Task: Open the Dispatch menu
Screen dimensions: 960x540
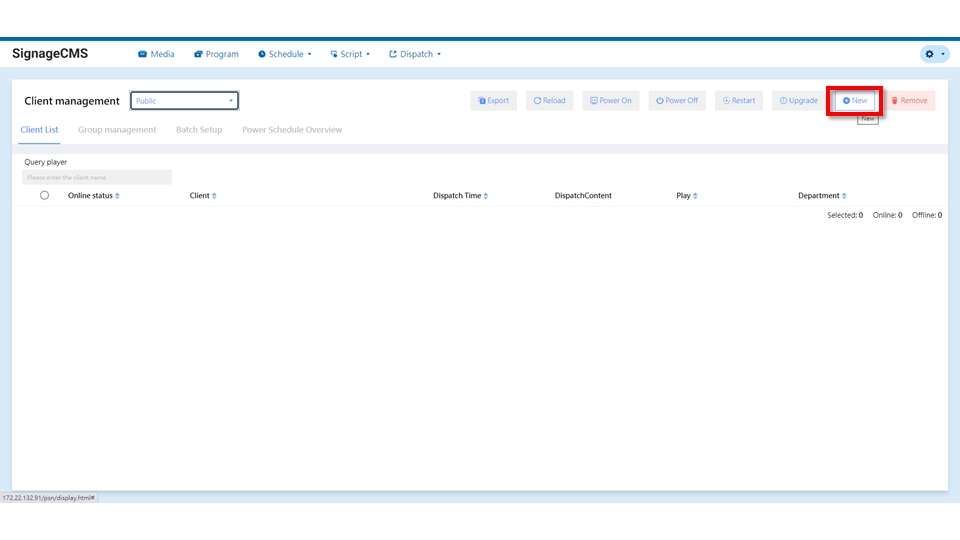Action: (415, 54)
